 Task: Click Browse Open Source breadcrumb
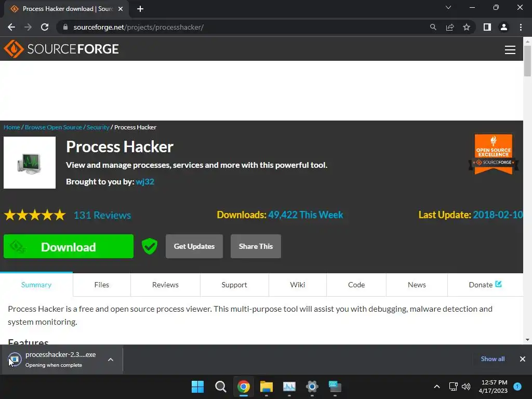coord(54,127)
